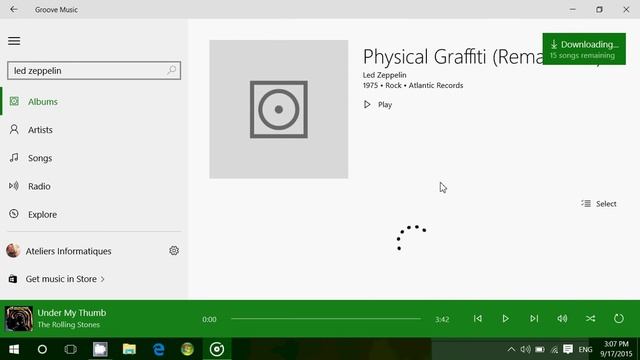Open the taskbar clock and date
640x360 pixels.
point(616,349)
